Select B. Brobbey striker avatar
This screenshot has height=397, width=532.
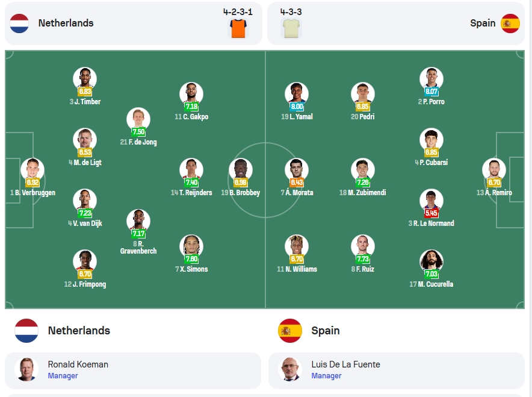click(x=241, y=170)
